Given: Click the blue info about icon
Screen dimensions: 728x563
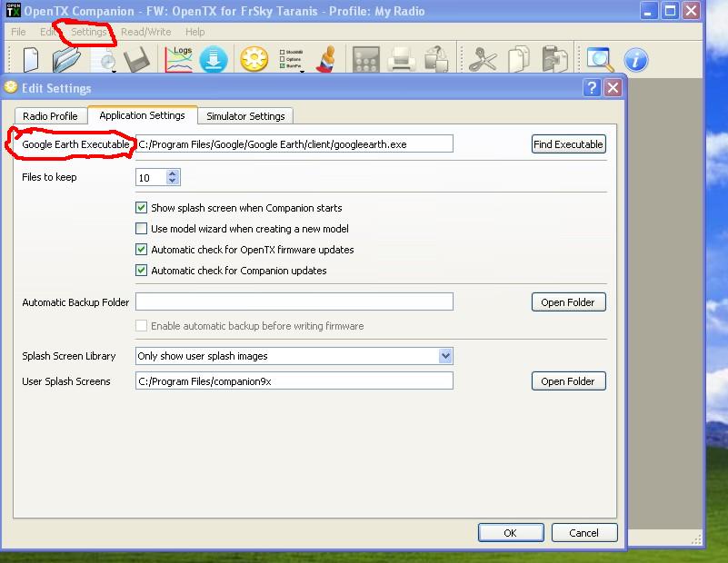Looking at the screenshot, I should [x=635, y=60].
